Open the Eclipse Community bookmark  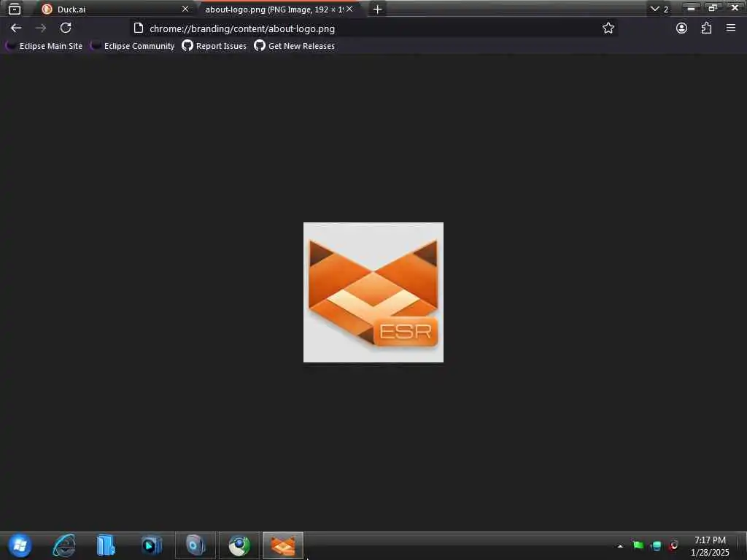coord(133,46)
